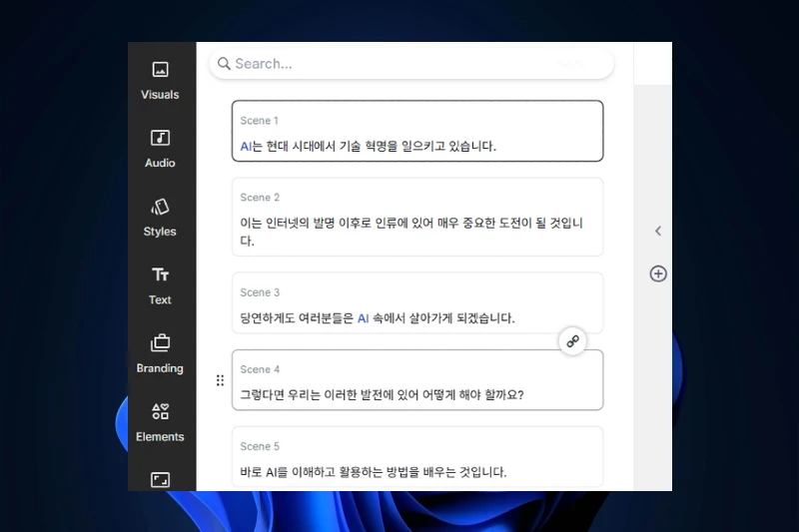Click the Scene 4 question text
Screen dimensions: 799x532
tap(382, 395)
